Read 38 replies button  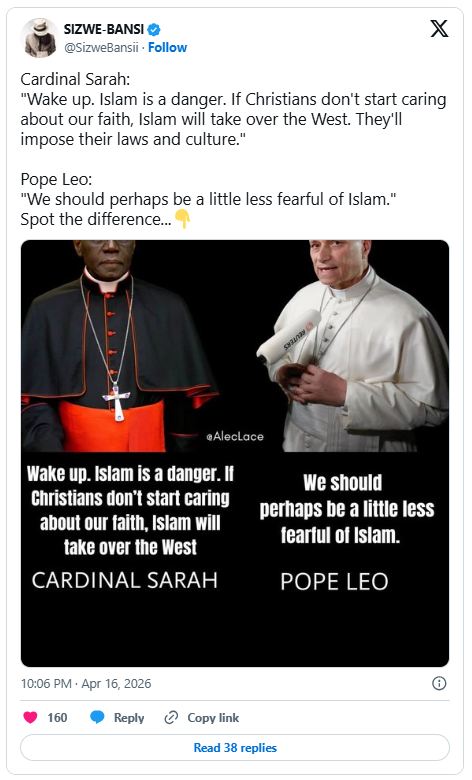[235, 747]
